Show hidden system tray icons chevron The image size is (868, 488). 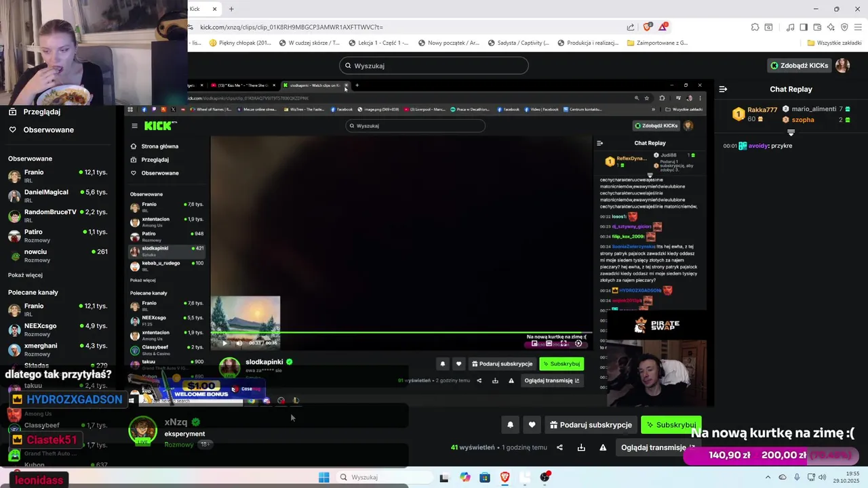coord(768,477)
